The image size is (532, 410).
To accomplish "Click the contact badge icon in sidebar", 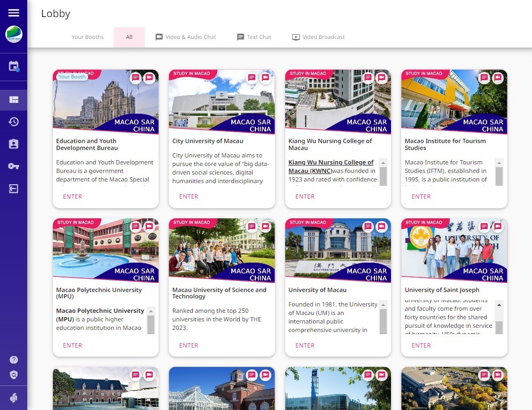I will pos(13,144).
